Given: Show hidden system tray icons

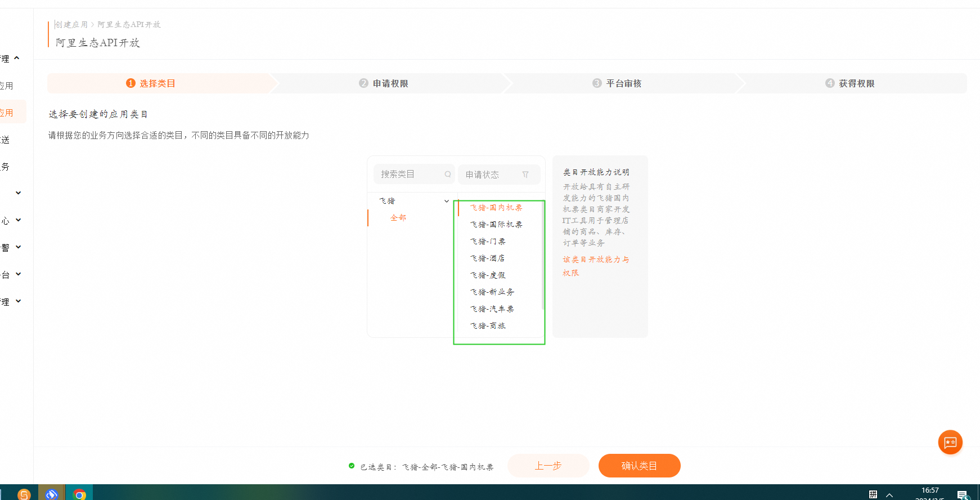Looking at the screenshot, I should tap(889, 495).
